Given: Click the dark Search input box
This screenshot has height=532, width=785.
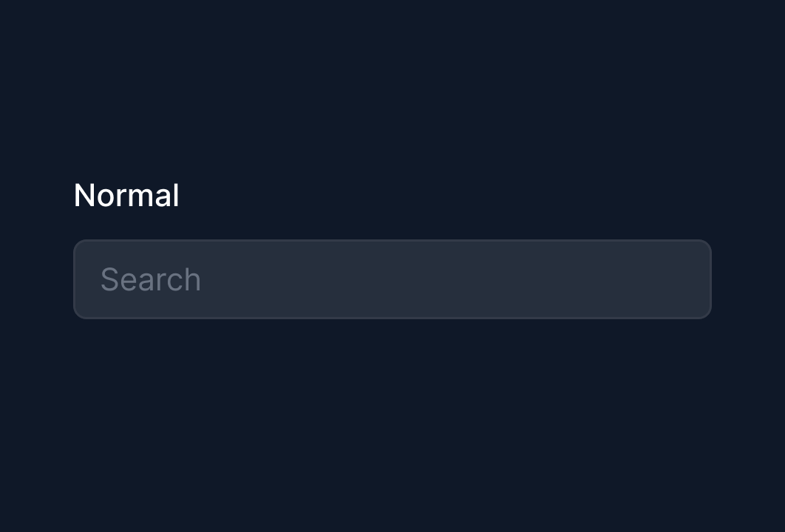Looking at the screenshot, I should [392, 279].
